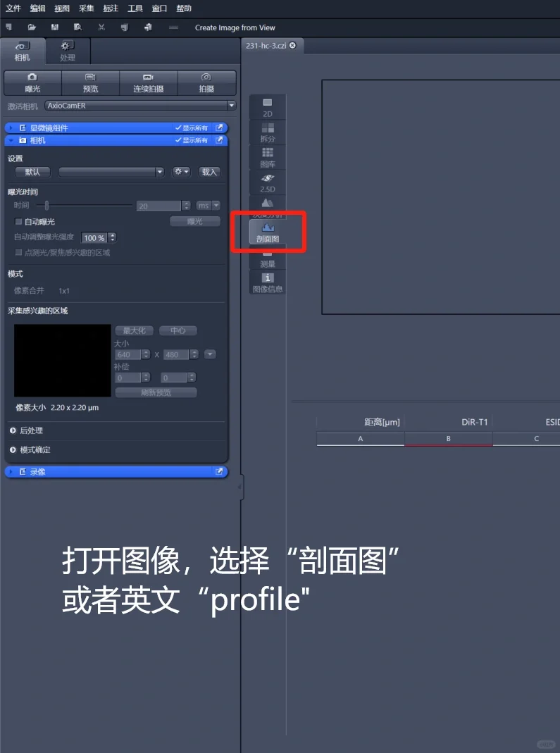Click the 刷新预览 button

tap(156, 392)
